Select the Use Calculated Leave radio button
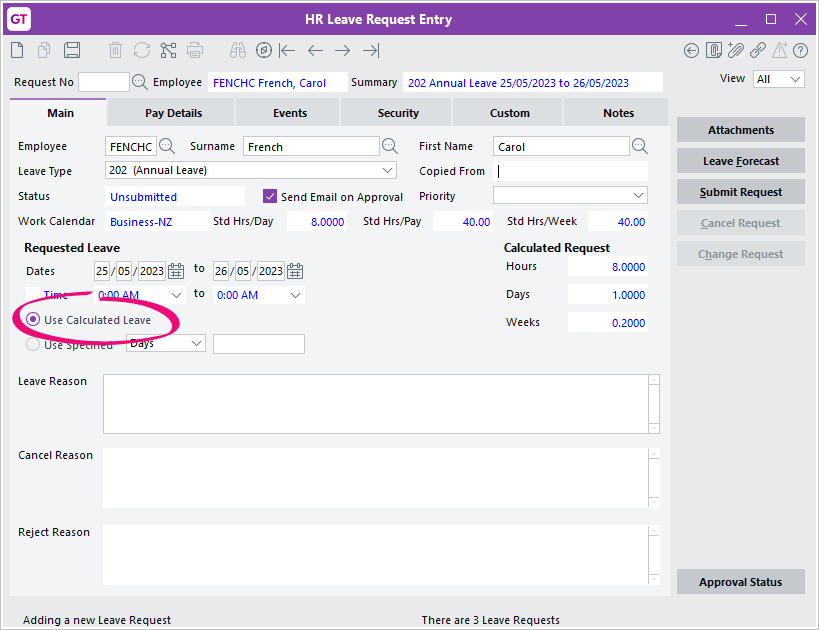This screenshot has height=630, width=819. click(33, 320)
